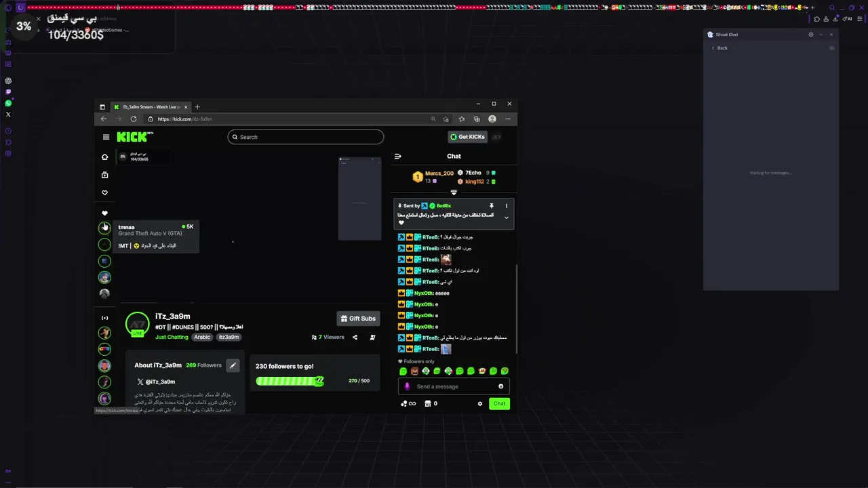Pick the first green emote in quick row

pos(403,371)
